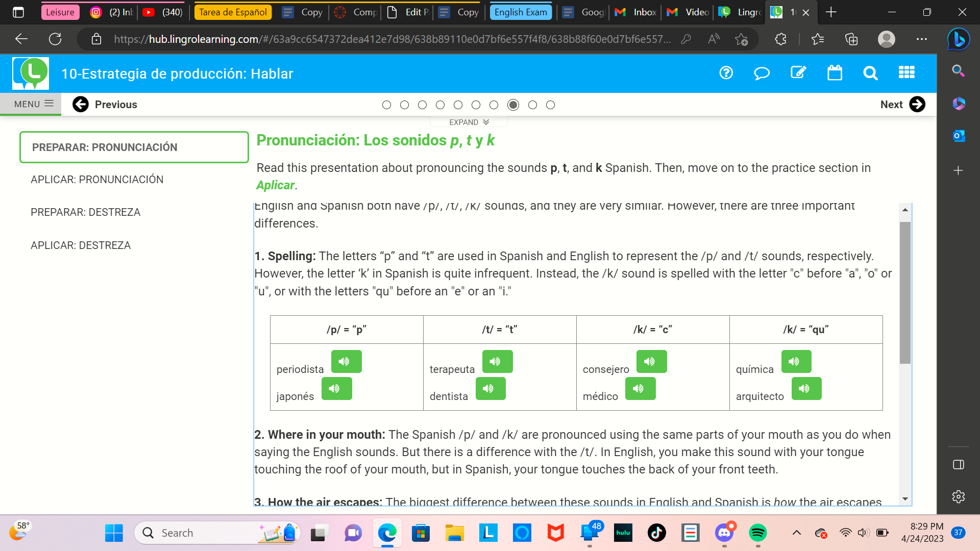Screen dimensions: 980x551
Task: Click the address bar URL
Action: tap(392, 39)
